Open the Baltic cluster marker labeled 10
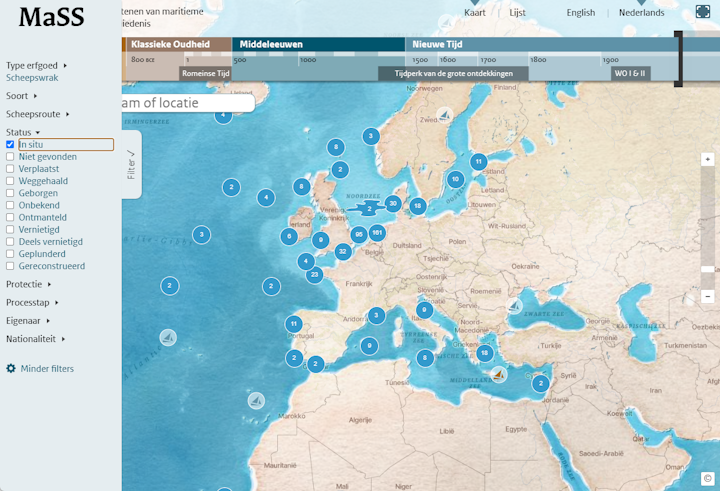 (x=455, y=179)
